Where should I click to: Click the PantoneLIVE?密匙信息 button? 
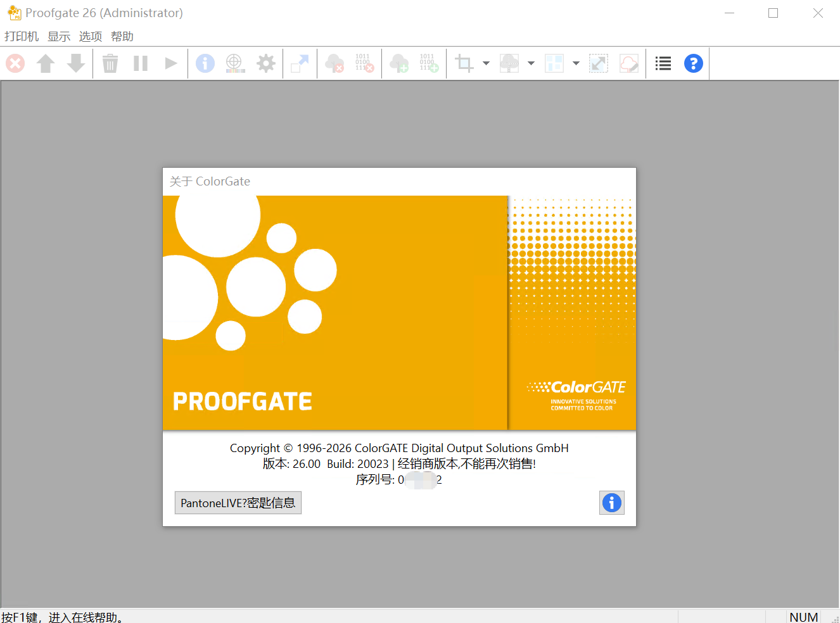tap(238, 503)
